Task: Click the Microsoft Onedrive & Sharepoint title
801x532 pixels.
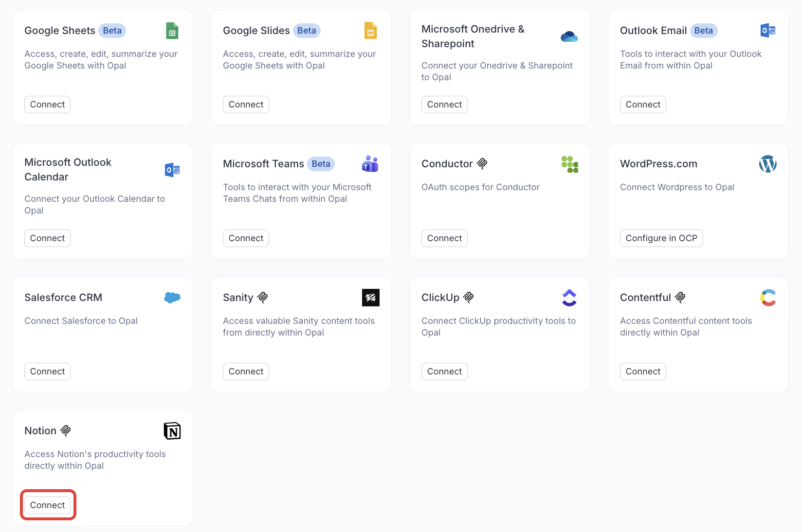Action: pyautogui.click(x=473, y=36)
